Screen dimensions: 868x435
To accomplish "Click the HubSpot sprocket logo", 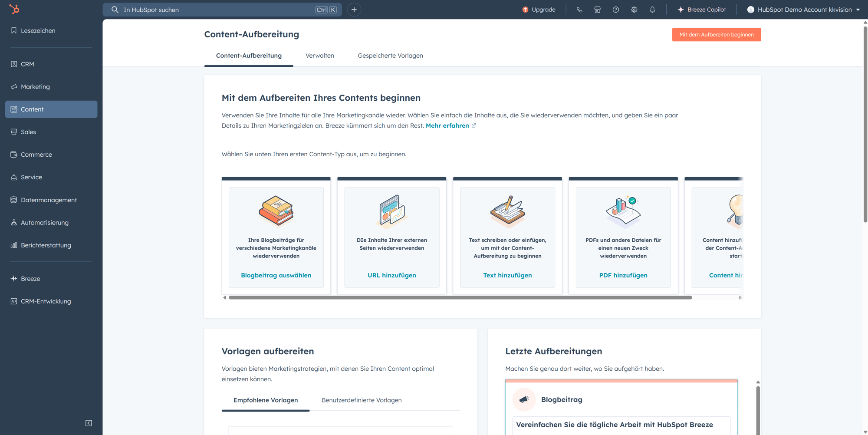I will [x=14, y=9].
